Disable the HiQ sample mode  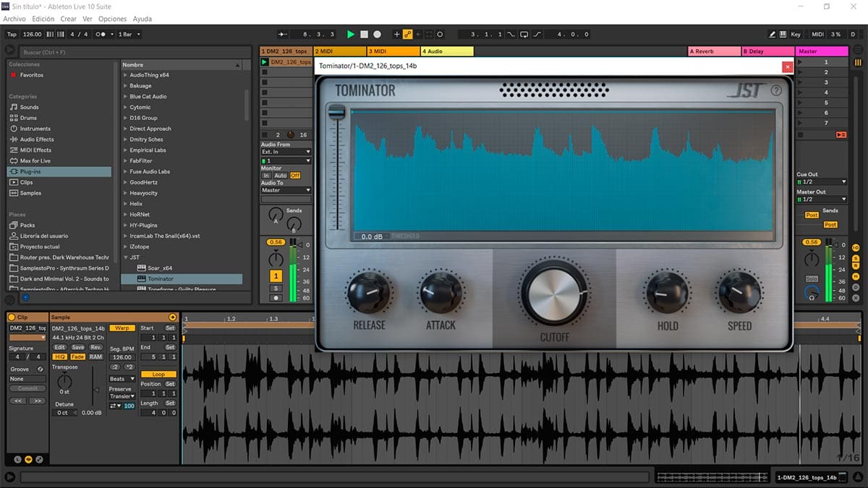pyautogui.click(x=60, y=356)
